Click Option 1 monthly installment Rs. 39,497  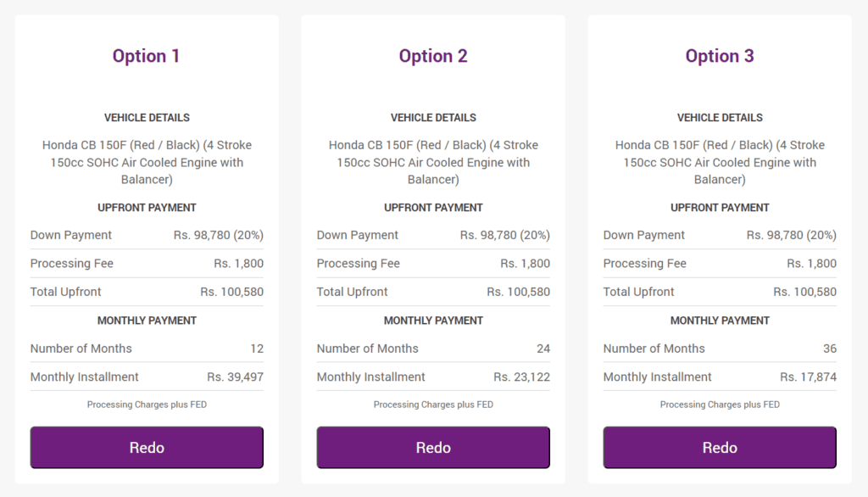[x=236, y=377]
